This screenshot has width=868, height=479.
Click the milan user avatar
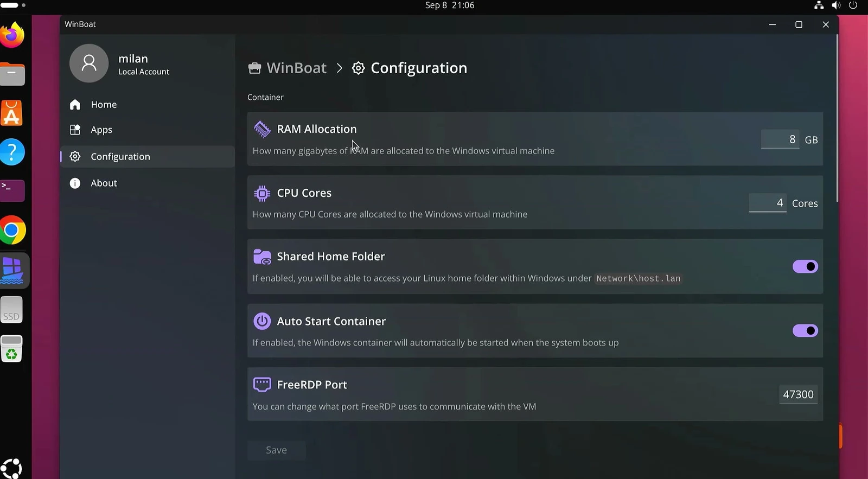click(x=89, y=63)
